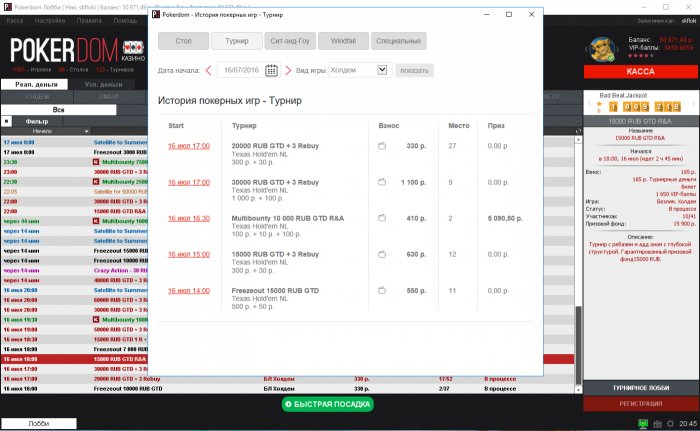Click the lion avatar in the lobby
Viewport: 700px width, 431px height.
coord(602,49)
